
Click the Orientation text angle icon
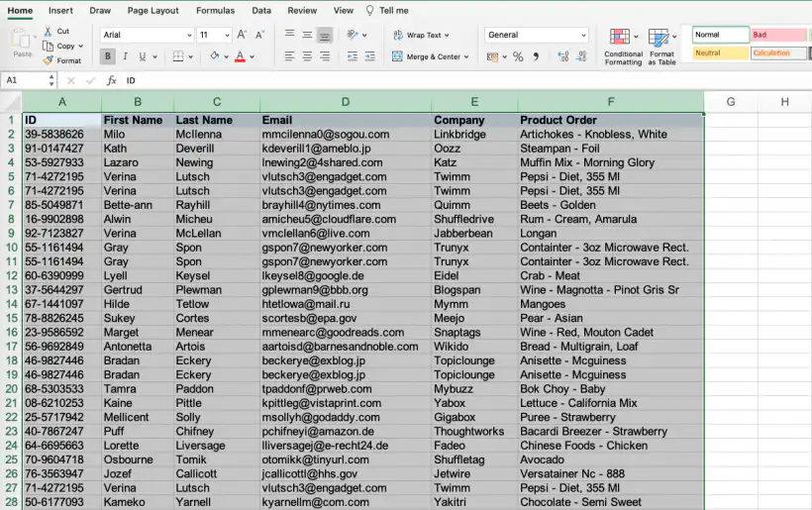[x=353, y=35]
